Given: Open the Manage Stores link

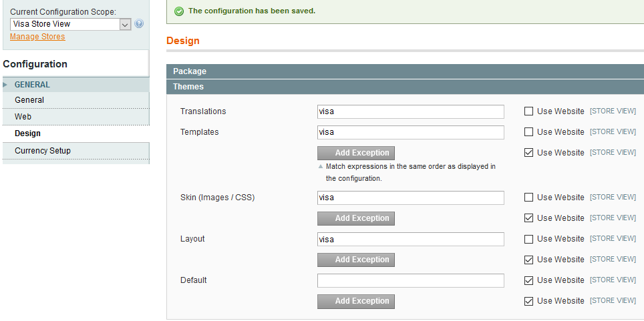Looking at the screenshot, I should tap(37, 37).
